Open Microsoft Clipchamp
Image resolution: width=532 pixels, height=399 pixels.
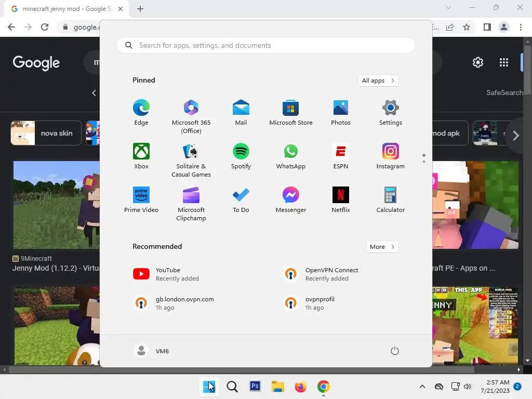tap(191, 204)
